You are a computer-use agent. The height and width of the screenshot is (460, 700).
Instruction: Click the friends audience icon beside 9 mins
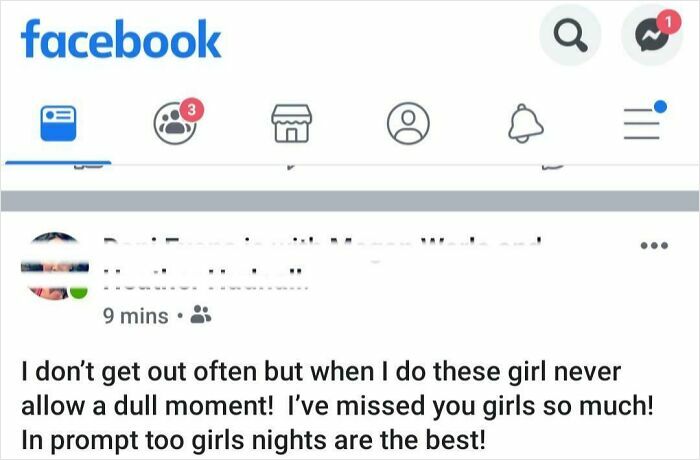coord(199,315)
